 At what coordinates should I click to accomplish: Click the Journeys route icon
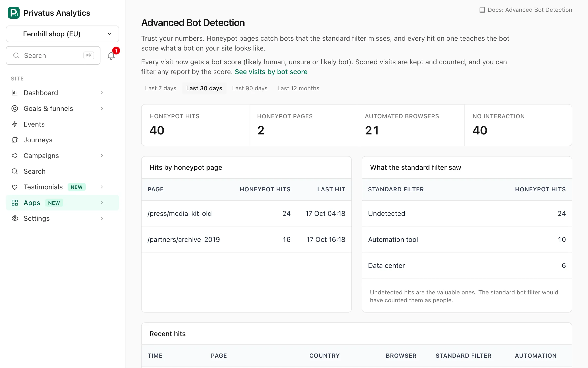click(15, 140)
